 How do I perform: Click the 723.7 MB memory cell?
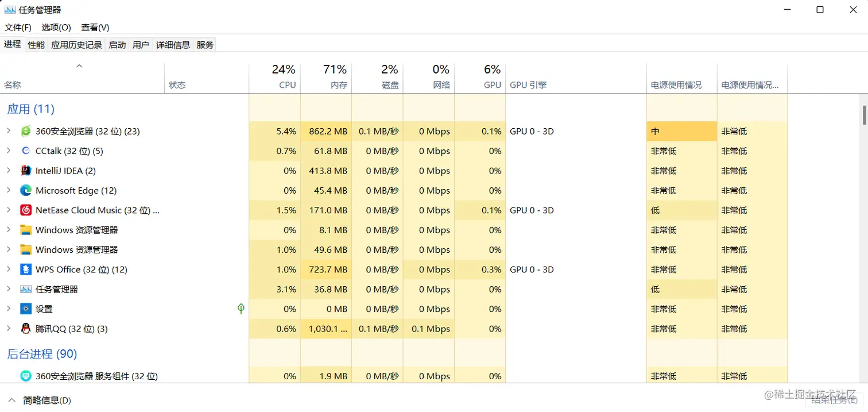click(326, 269)
